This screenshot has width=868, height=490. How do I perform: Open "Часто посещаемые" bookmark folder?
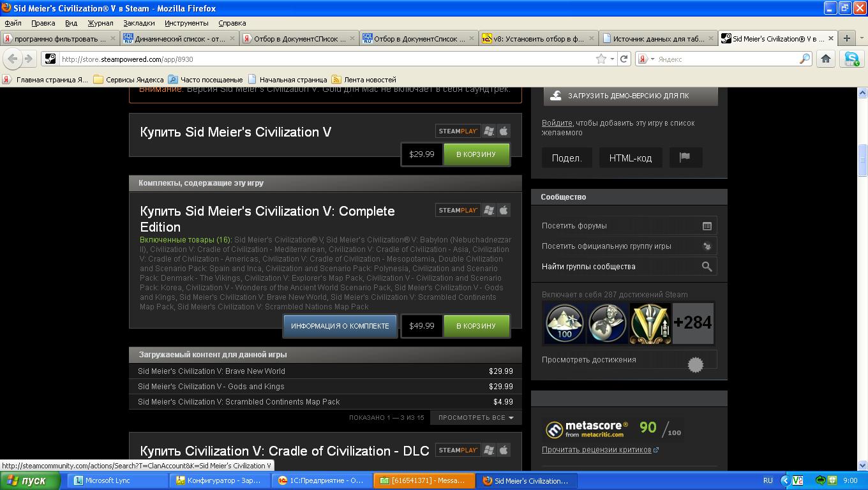pos(206,80)
